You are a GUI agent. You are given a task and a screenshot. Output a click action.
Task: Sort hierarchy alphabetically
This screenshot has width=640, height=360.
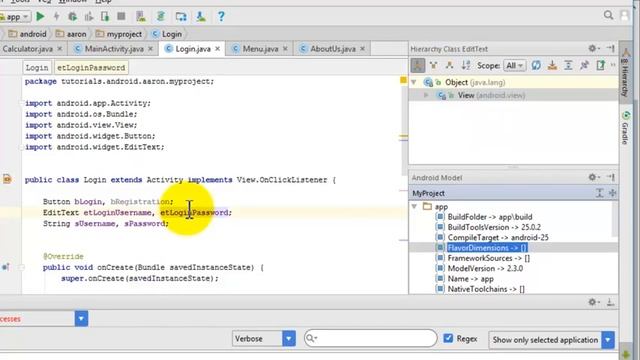point(466,65)
